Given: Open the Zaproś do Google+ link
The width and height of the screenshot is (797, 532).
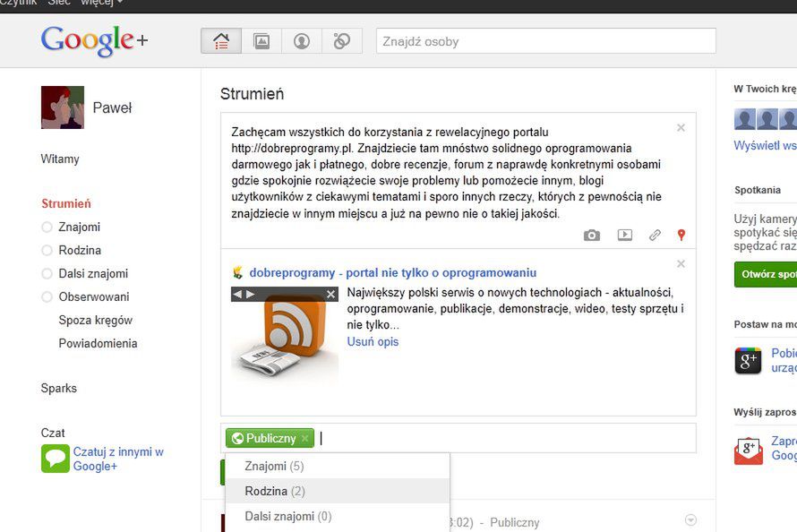Looking at the screenshot, I should (784, 448).
